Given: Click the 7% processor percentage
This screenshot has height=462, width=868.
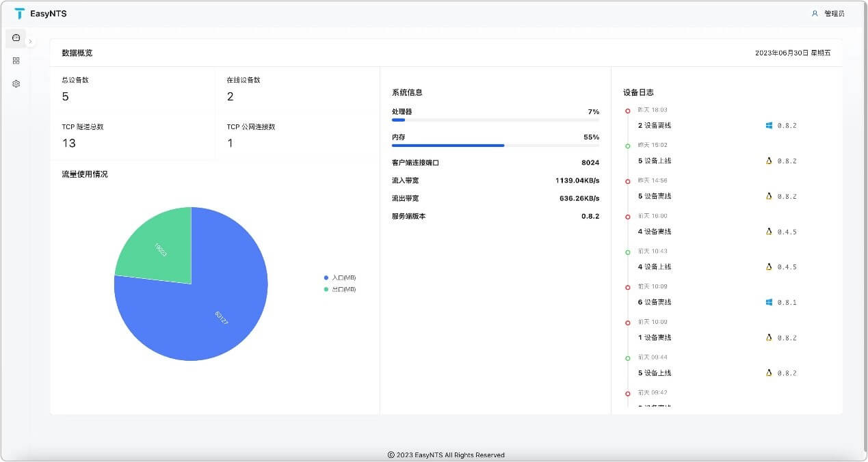Looking at the screenshot, I should pyautogui.click(x=594, y=111).
